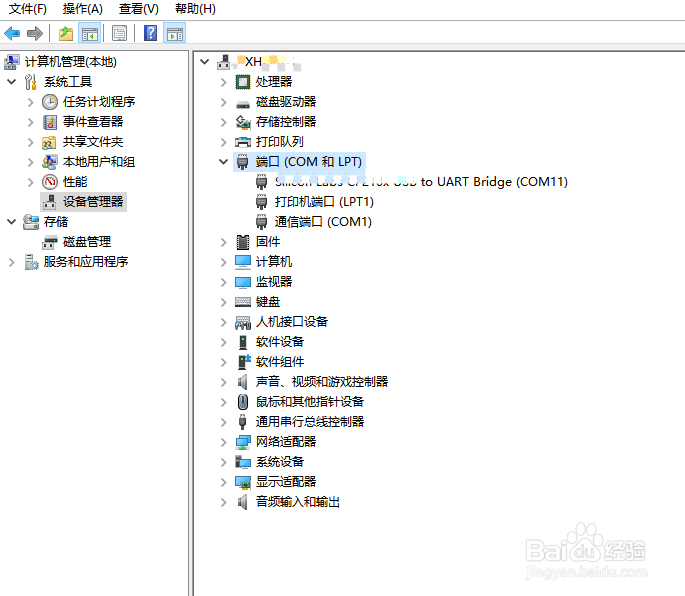Screen dimensions: 685x596
Task: Collapse the 系统工具 tree node
Action: coord(12,82)
